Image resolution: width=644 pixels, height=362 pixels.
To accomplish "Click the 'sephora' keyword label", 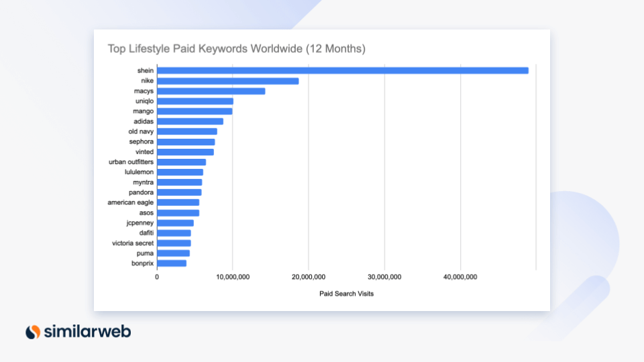I will click(x=142, y=141).
